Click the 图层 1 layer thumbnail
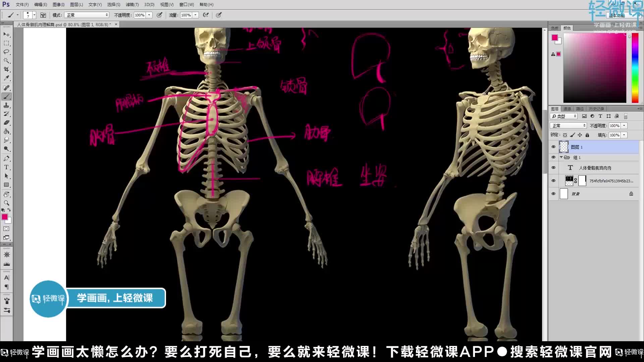Screen dimensions: 644x362 (x=564, y=147)
